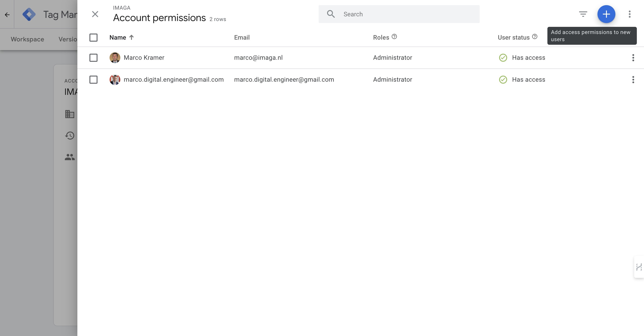
Task: Open the account activity history icon
Action: click(x=70, y=136)
